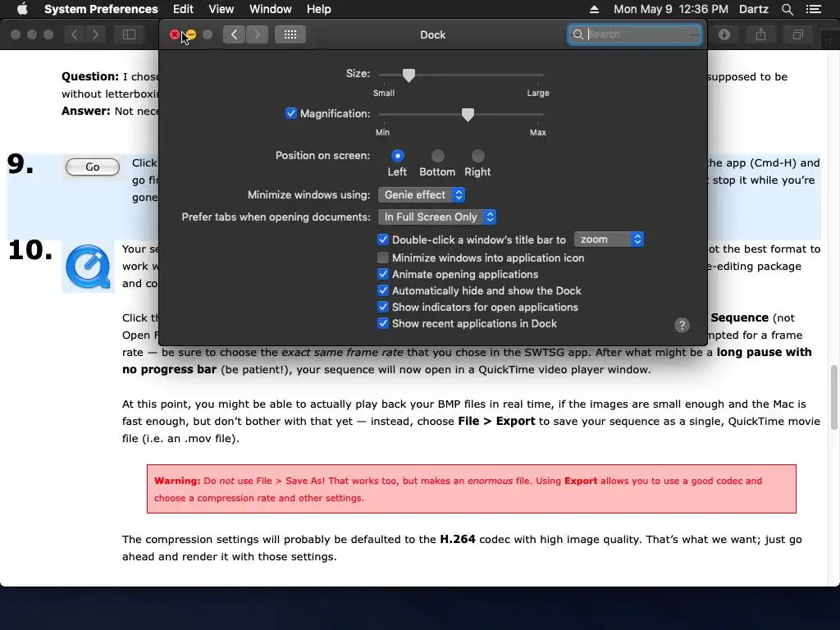Open the Apple menu
840x630 pixels.
coord(22,8)
